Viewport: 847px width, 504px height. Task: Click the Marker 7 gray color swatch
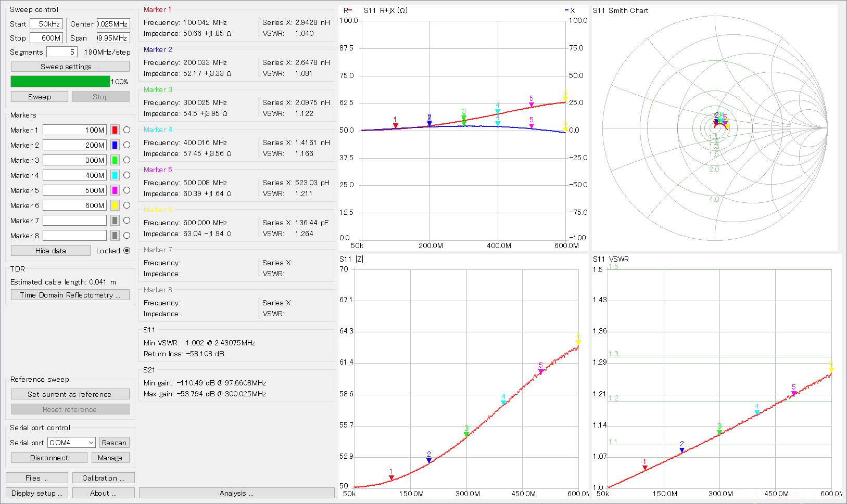point(115,221)
